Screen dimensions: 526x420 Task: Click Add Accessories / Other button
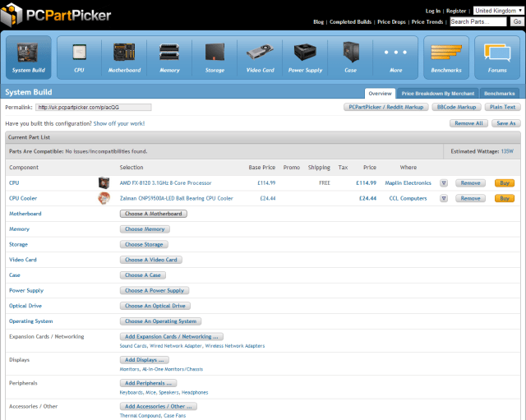(x=159, y=407)
